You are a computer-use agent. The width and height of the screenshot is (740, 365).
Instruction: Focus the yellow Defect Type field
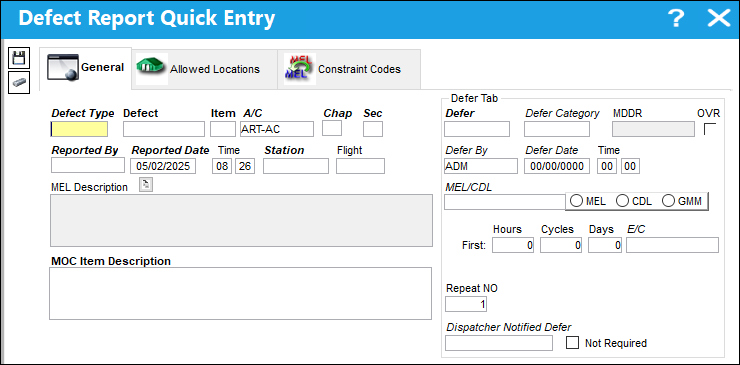point(79,129)
